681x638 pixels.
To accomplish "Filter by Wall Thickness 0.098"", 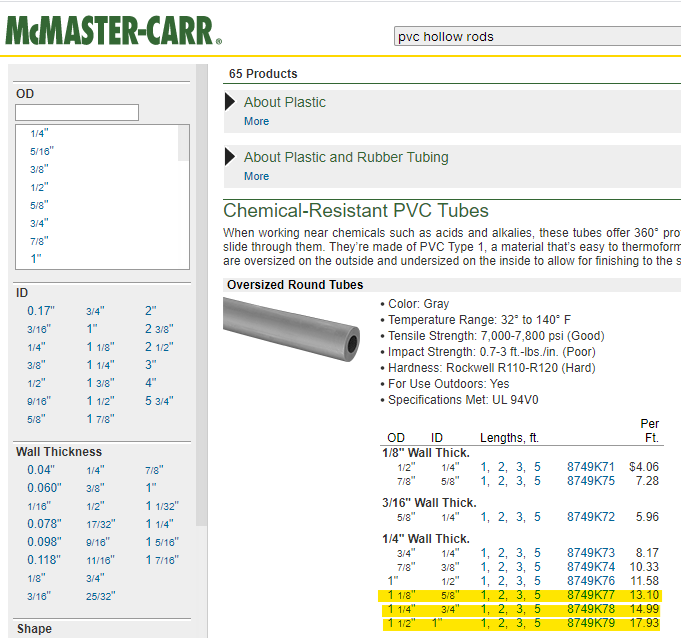I will [x=44, y=542].
